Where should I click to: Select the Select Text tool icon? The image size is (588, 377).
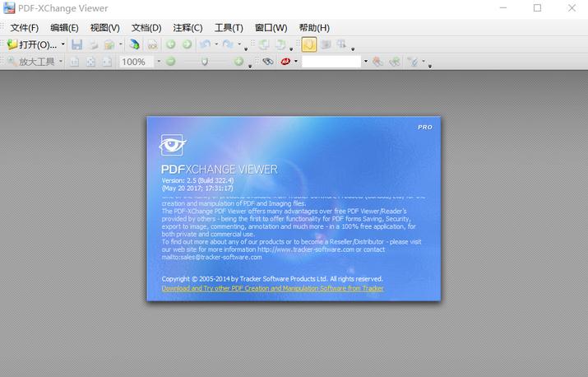tap(341, 44)
